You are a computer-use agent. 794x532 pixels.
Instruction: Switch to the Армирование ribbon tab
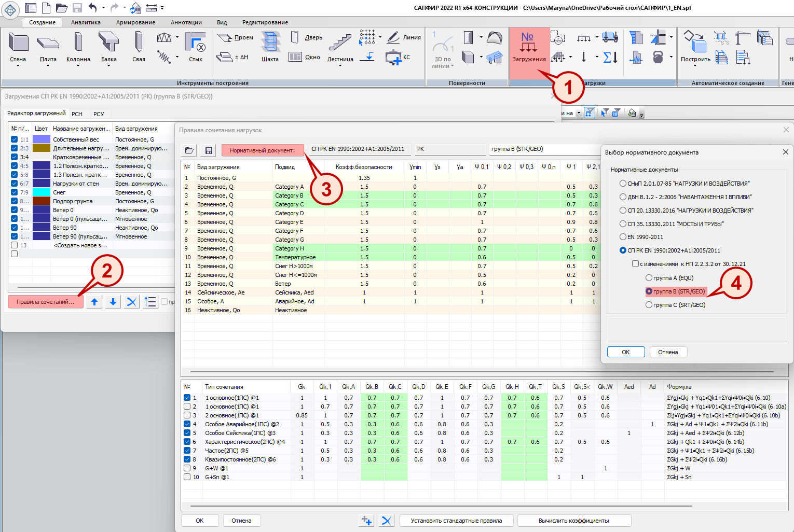click(x=135, y=22)
